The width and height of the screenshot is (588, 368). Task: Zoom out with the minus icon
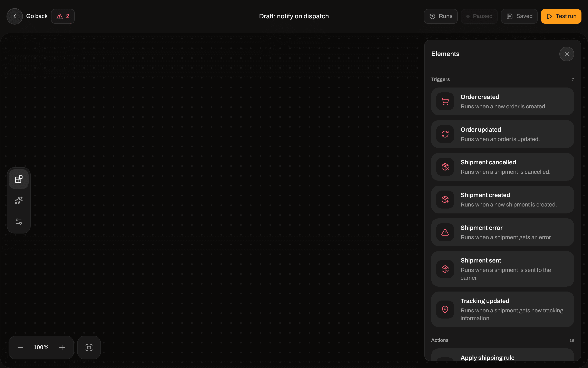point(20,348)
